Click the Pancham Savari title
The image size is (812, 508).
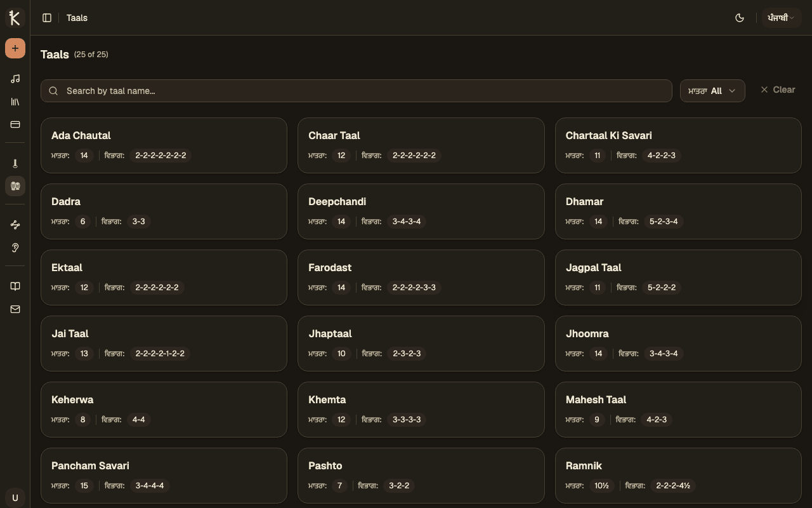(90, 465)
